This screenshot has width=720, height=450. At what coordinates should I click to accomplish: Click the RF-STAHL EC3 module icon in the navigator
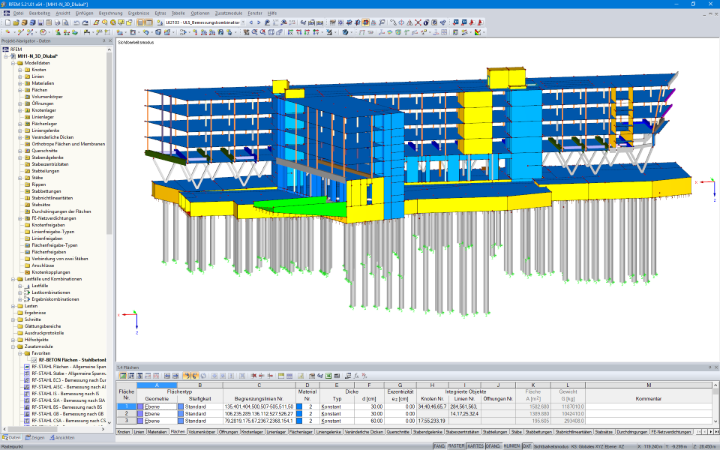coord(27,380)
